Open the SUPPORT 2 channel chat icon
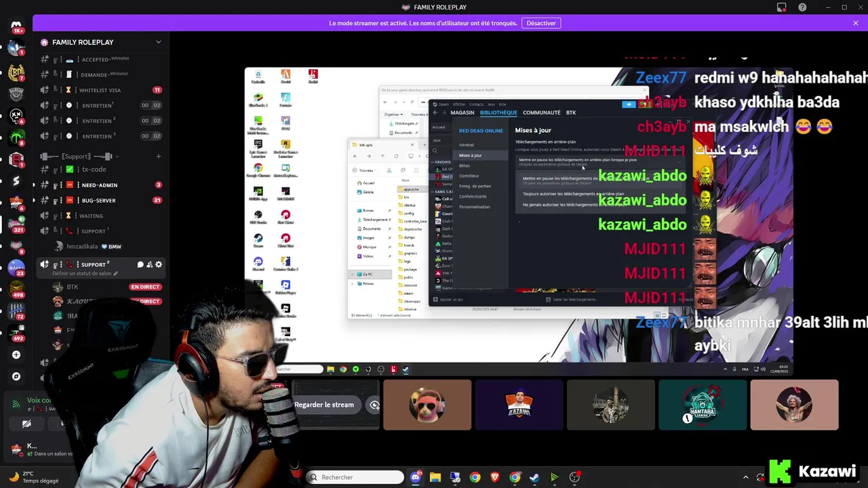 tap(140, 265)
